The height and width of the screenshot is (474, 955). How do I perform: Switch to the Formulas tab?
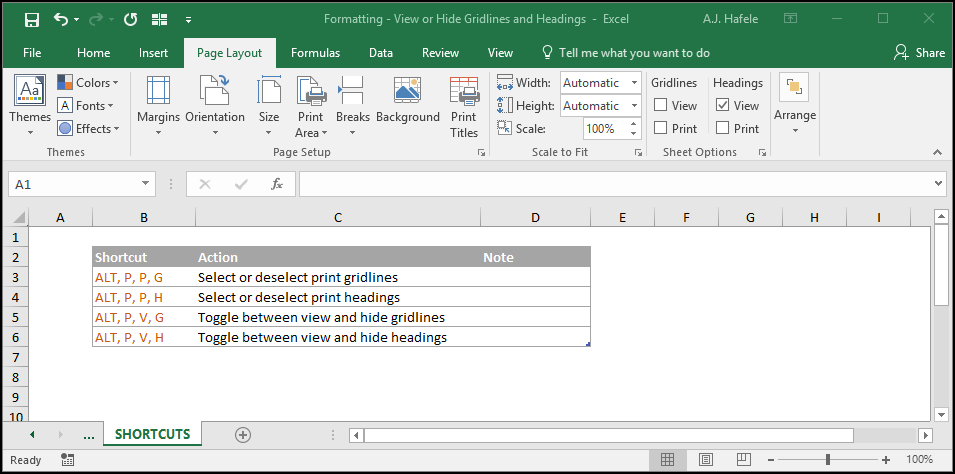pyautogui.click(x=315, y=53)
